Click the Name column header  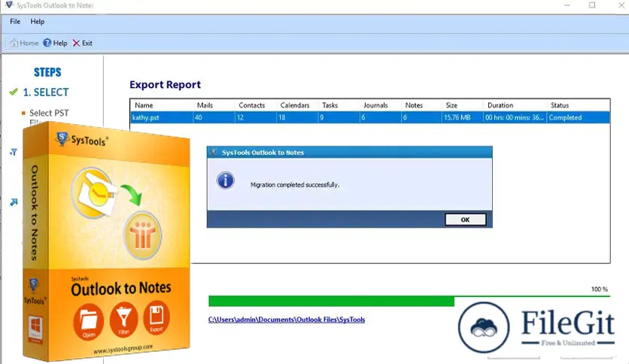[144, 105]
